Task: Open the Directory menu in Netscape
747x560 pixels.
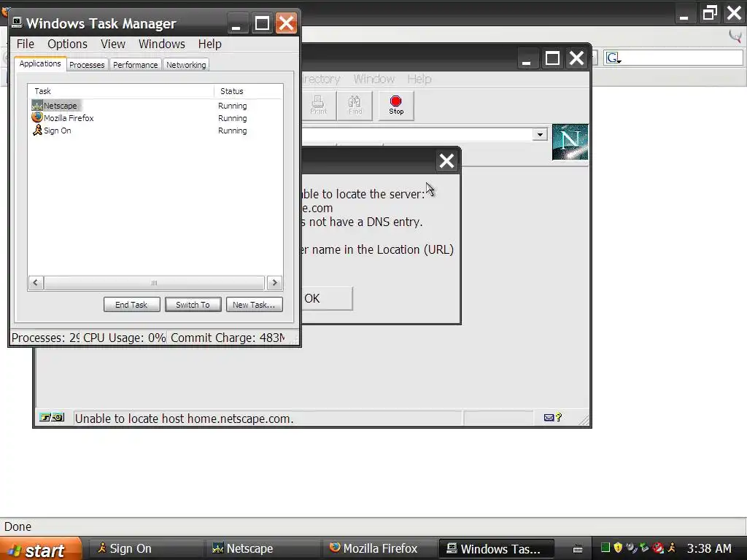Action: [321, 79]
